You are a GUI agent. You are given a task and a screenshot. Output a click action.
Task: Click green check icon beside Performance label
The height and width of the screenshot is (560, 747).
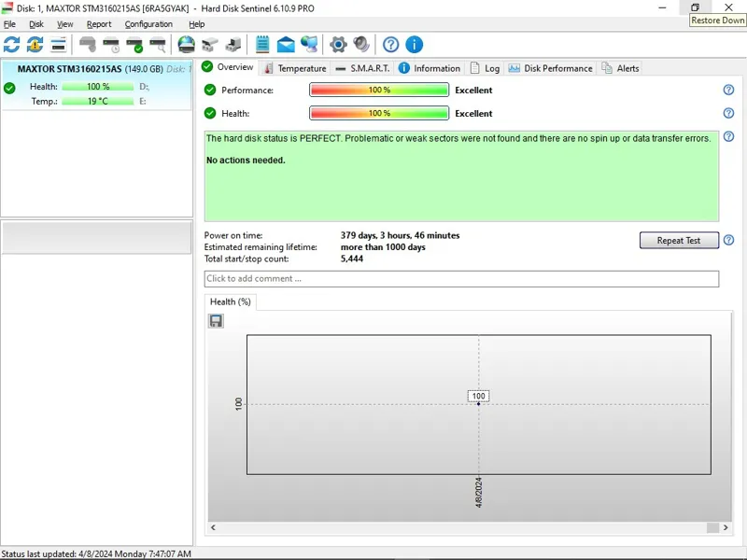210,90
